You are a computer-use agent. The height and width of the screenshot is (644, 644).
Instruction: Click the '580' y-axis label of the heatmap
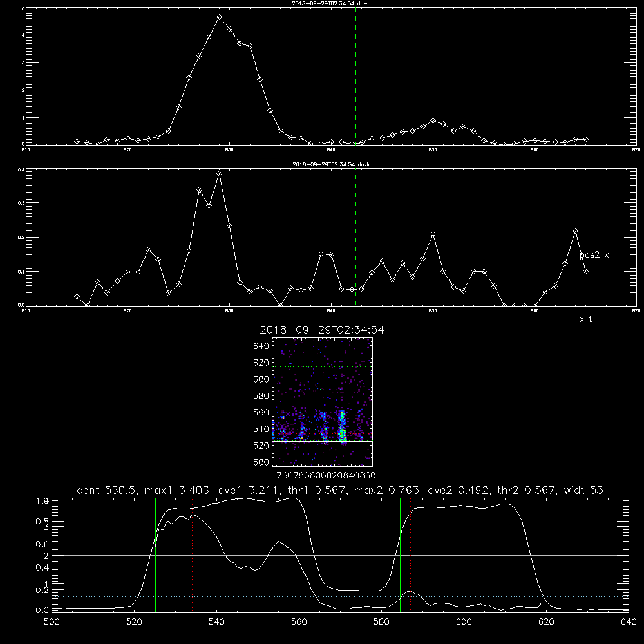coord(261,396)
